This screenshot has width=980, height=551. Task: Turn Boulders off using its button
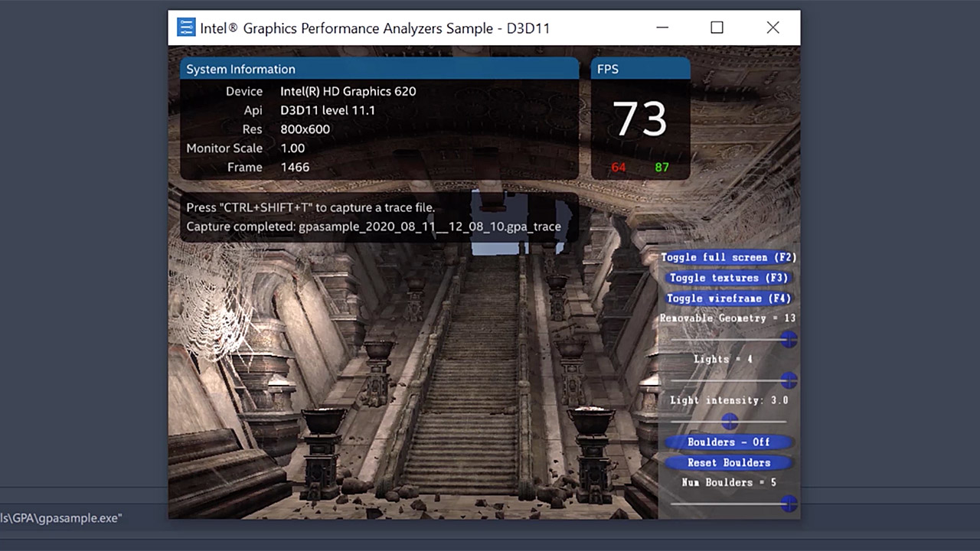click(x=728, y=442)
